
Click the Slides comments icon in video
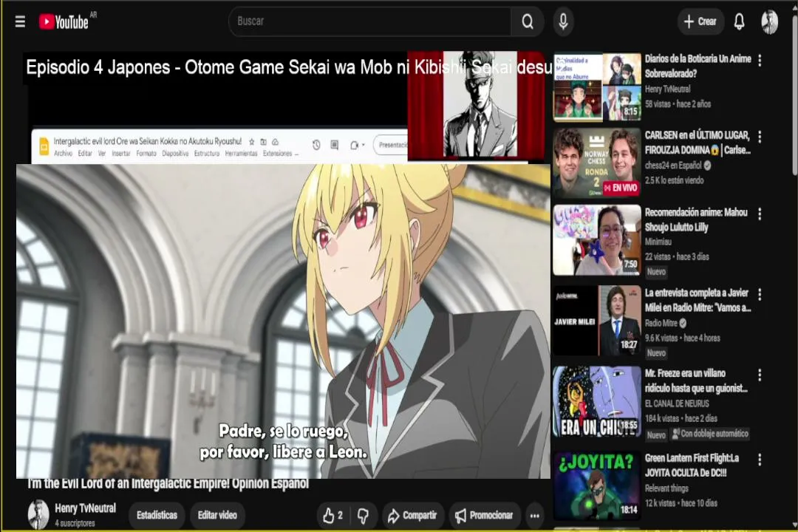[x=335, y=145]
